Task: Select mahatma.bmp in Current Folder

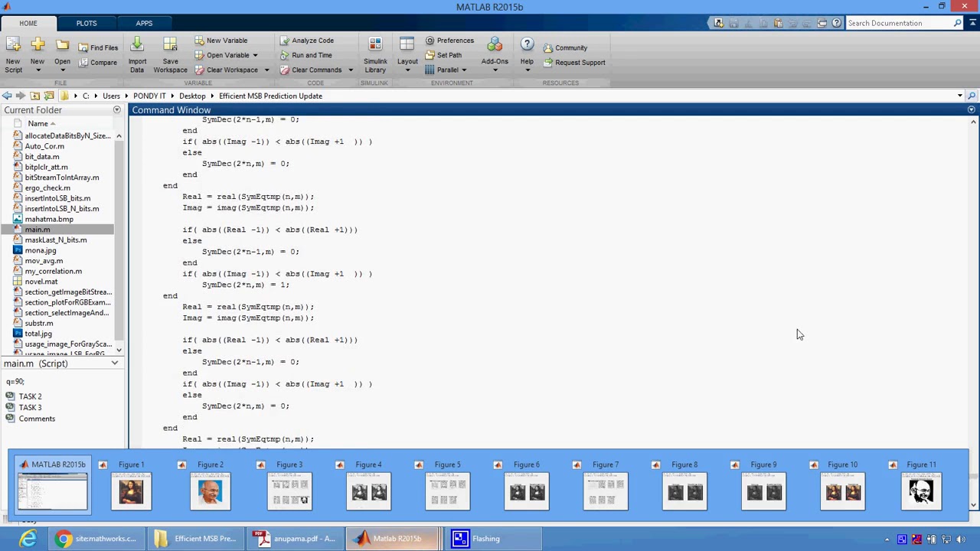Action: click(x=49, y=219)
